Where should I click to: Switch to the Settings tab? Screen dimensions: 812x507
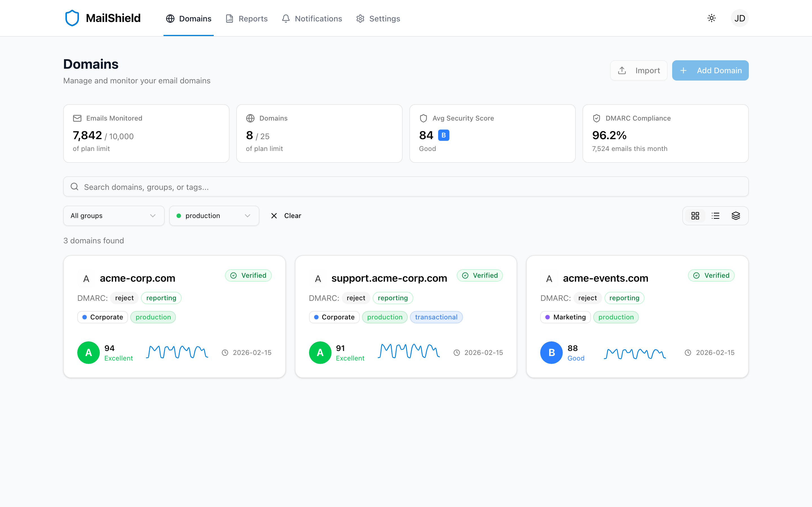click(x=378, y=18)
